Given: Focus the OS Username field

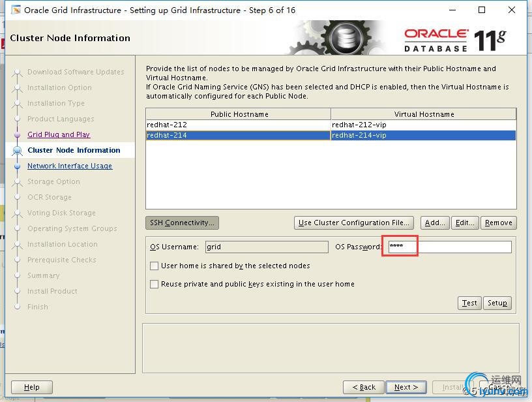Looking at the screenshot, I should click(267, 247).
